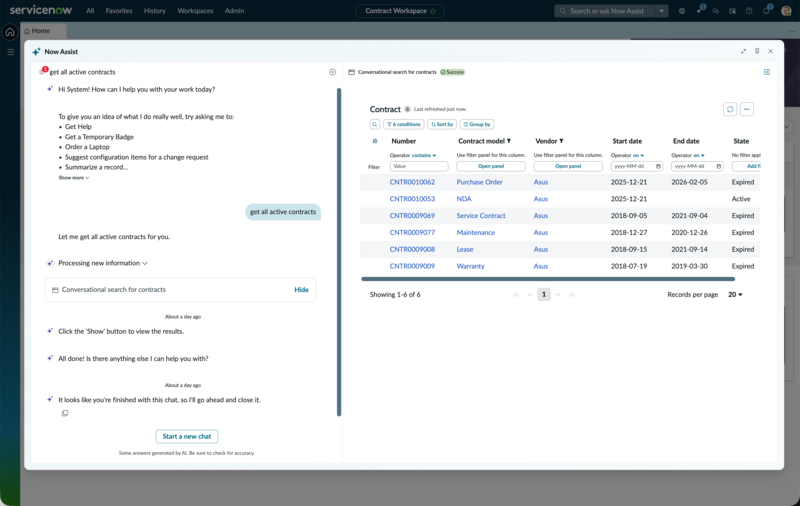Image resolution: width=800 pixels, height=506 pixels.
Task: Click the column search toggle icon beside Number header
Action: click(375, 141)
